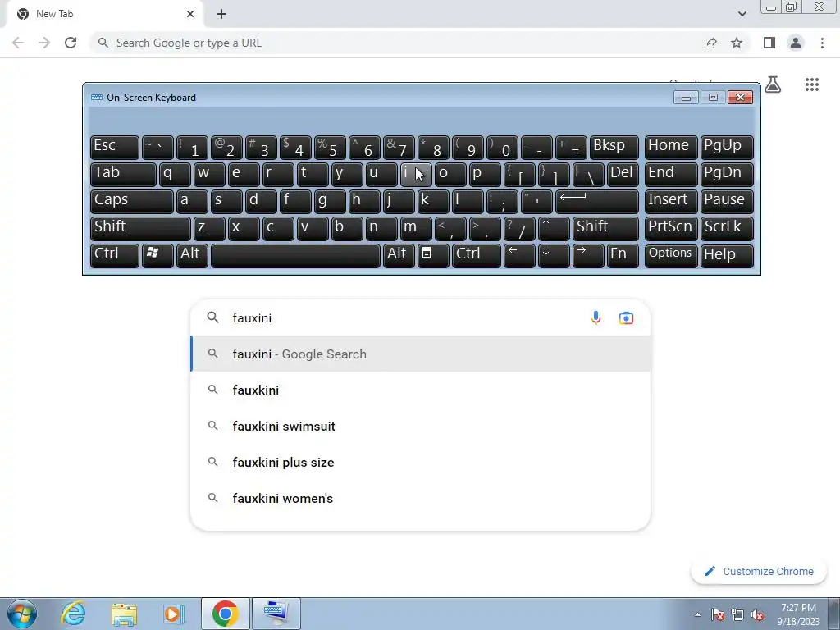
Task: Toggle the left Alt key
Action: [192, 255]
